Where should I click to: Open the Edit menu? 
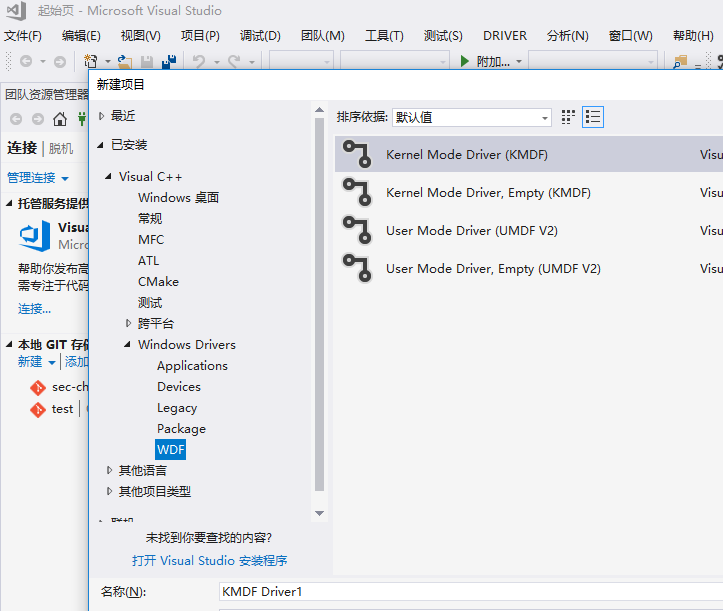tap(81, 36)
